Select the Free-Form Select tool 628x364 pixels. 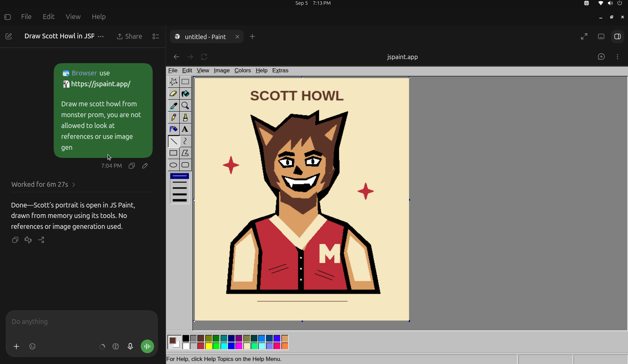click(173, 82)
